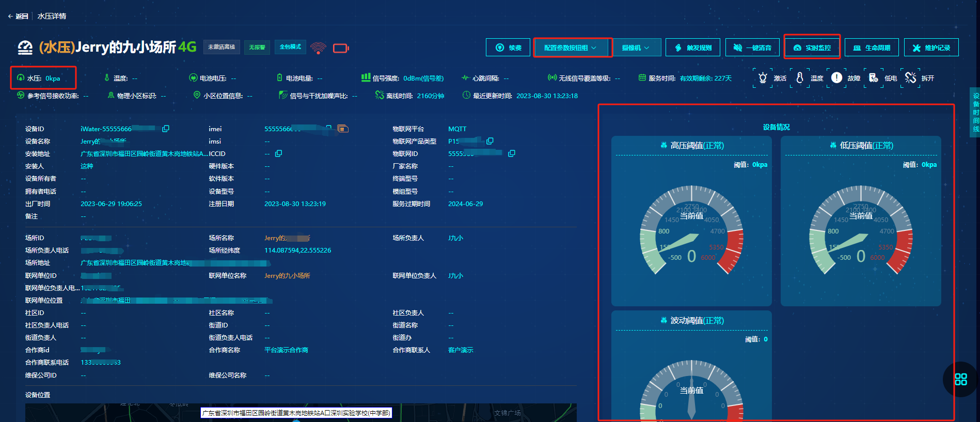Open the 续费 renewal button

[508, 48]
